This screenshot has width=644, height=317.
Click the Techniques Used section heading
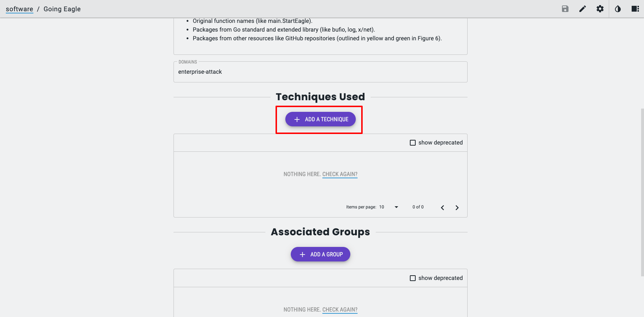320,97
